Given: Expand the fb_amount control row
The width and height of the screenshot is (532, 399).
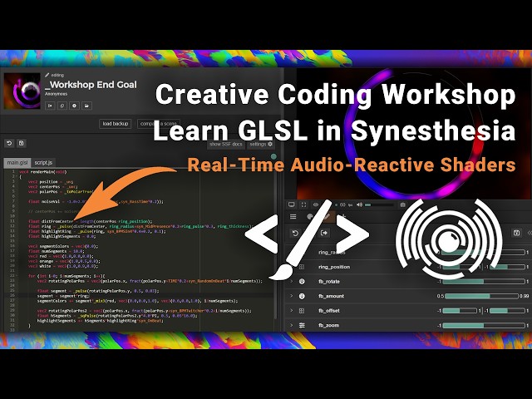Looking at the screenshot, I should click(291, 296).
